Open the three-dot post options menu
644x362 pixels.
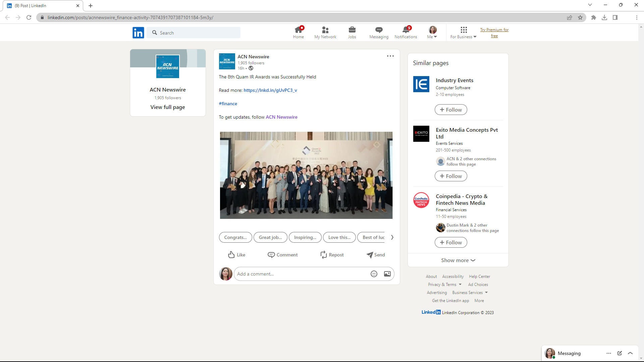(390, 56)
